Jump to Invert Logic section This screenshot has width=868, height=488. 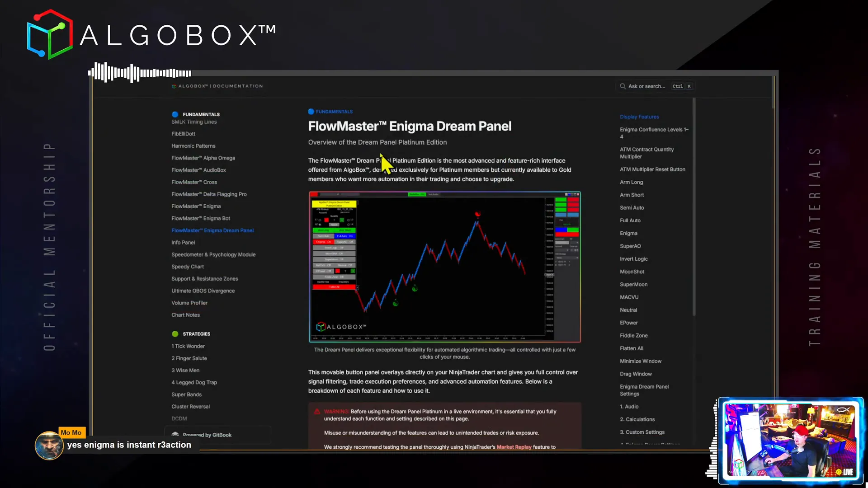633,259
